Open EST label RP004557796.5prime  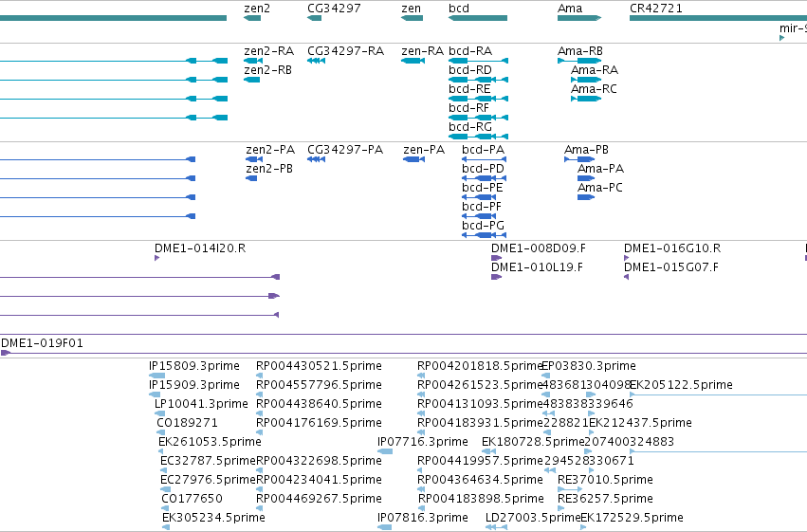(x=319, y=385)
